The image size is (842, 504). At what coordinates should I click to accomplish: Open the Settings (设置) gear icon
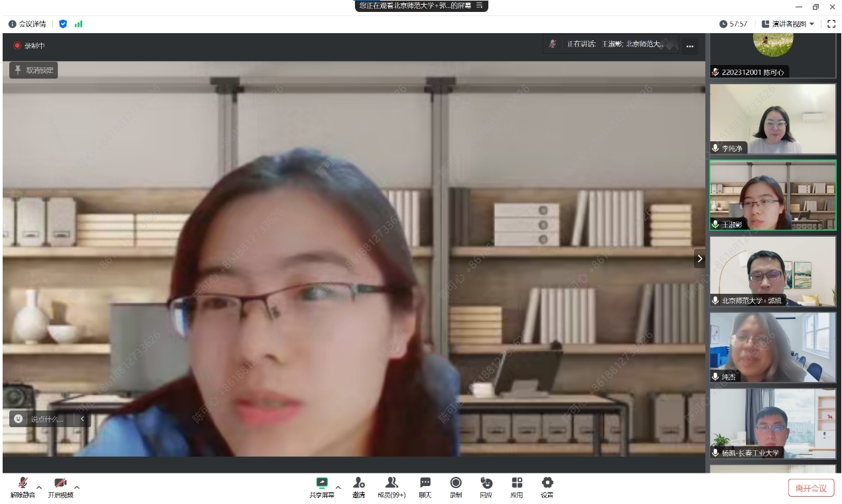[547, 483]
